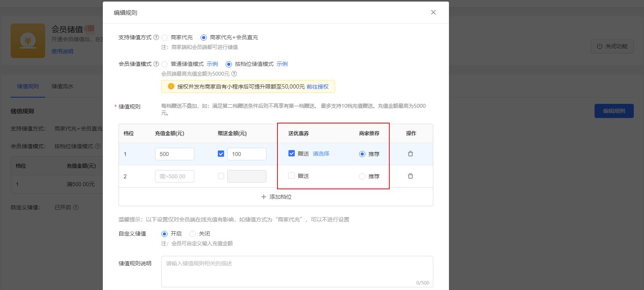
Task: Click the 会员储值 yellow coin icon
Action: (28, 41)
